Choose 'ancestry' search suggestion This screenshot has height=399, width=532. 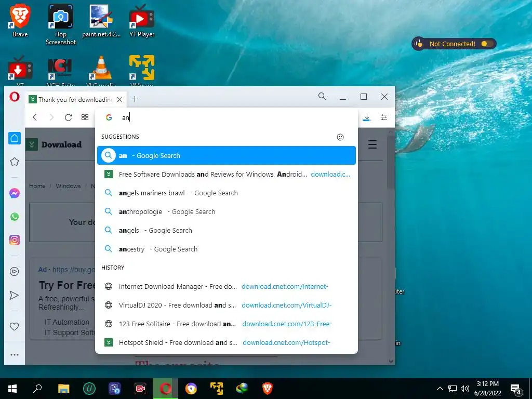[x=227, y=249]
